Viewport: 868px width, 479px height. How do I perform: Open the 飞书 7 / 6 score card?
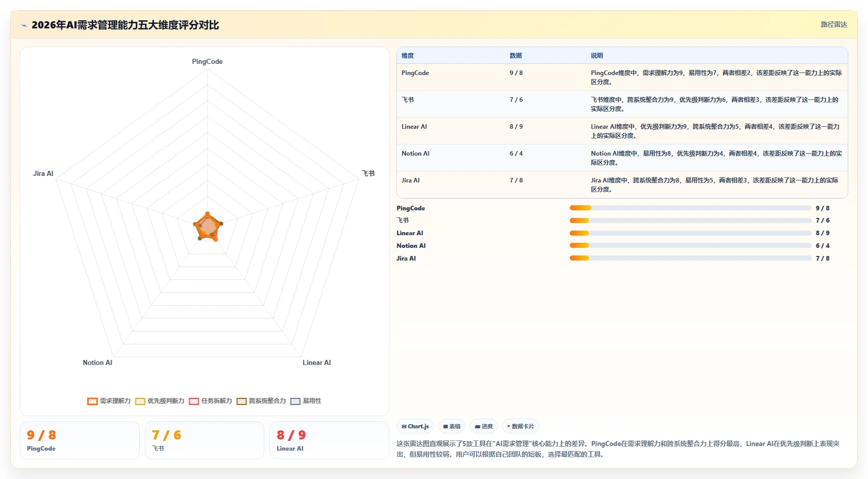[205, 440]
